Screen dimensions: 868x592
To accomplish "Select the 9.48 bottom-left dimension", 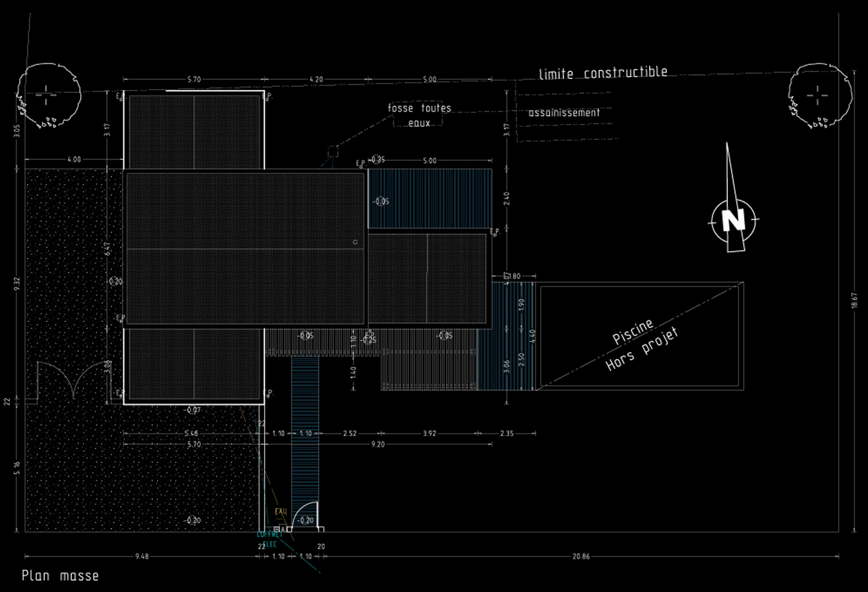I will (142, 556).
